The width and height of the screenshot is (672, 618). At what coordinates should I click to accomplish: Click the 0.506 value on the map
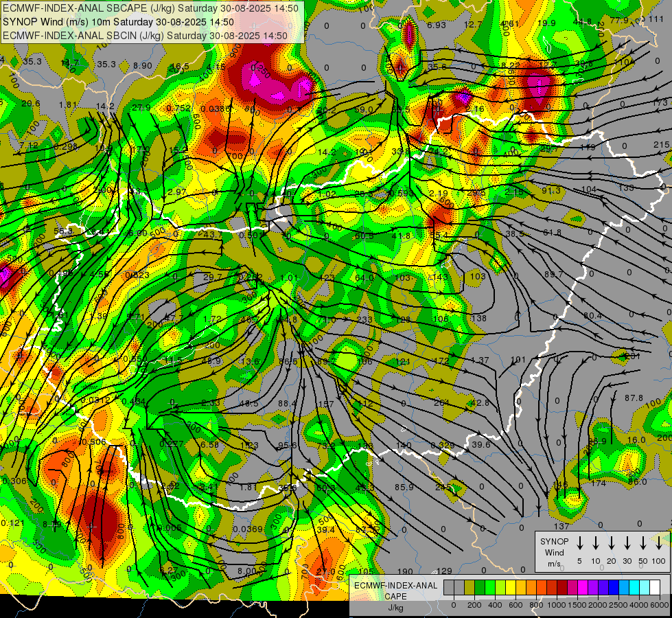[x=93, y=442]
